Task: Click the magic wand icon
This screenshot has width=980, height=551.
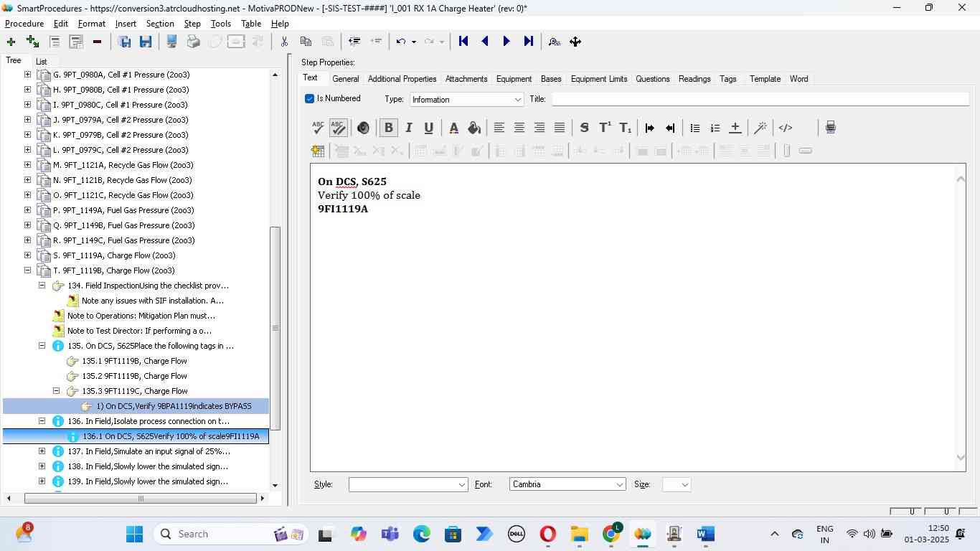Action: point(760,128)
